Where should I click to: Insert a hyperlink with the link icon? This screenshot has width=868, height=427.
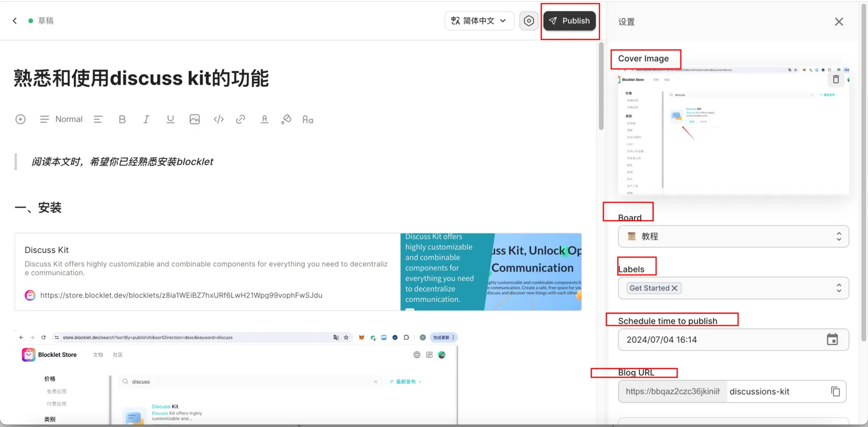[240, 119]
